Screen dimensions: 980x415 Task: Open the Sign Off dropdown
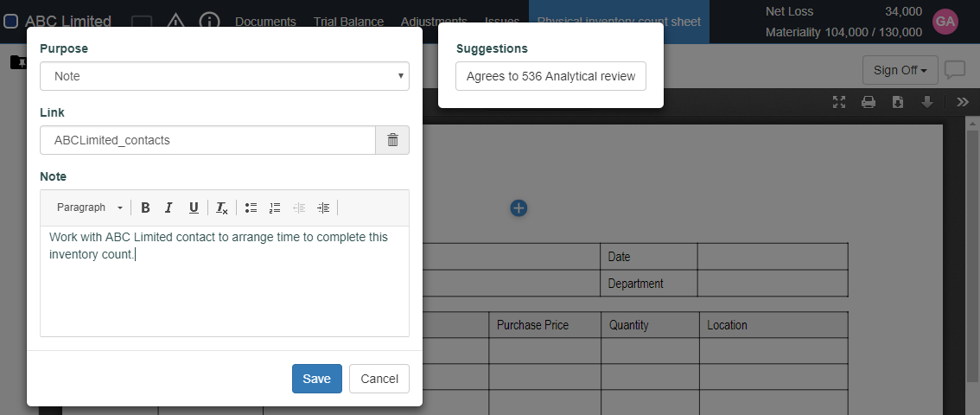900,70
